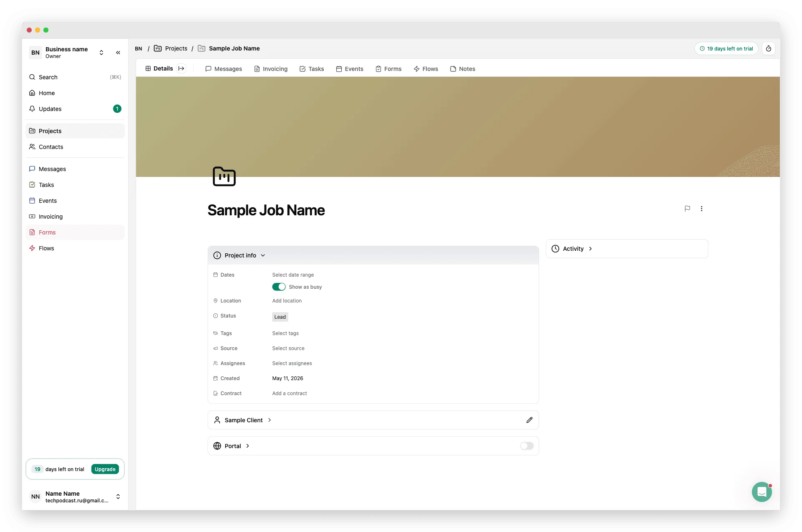
Task: Expand the Portal section chevron
Action: pyautogui.click(x=247, y=446)
